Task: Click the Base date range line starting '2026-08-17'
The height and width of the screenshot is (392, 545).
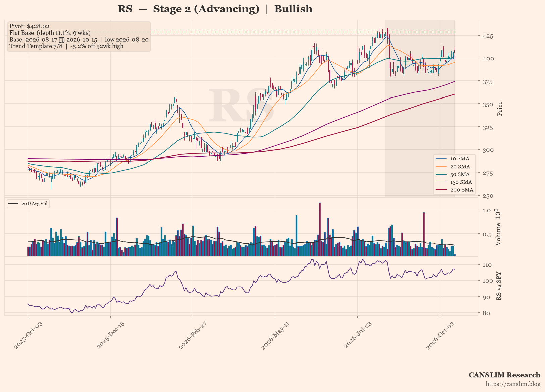Action: 79,40
